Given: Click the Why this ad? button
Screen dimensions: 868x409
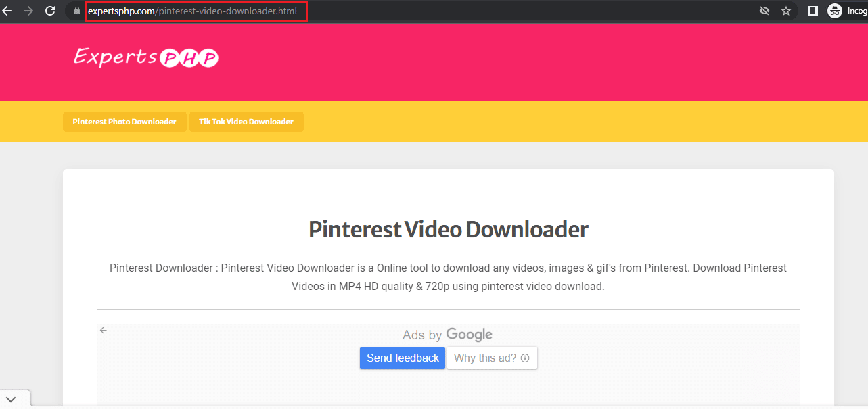Looking at the screenshot, I should pyautogui.click(x=492, y=358).
